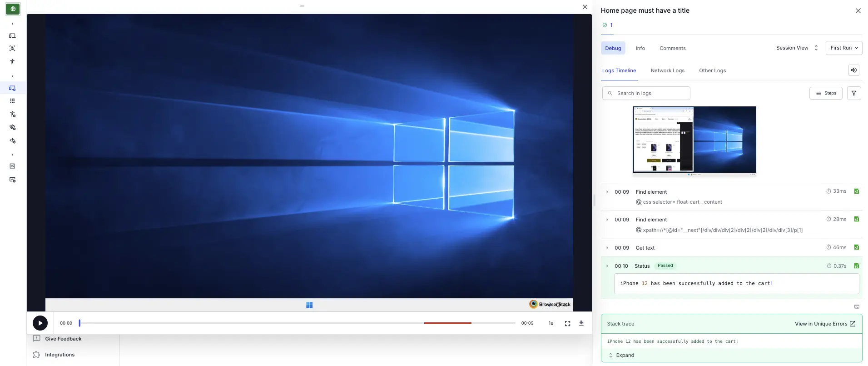Open the grid of dots sidebar icon
The image size is (868, 366).
[x=12, y=101]
